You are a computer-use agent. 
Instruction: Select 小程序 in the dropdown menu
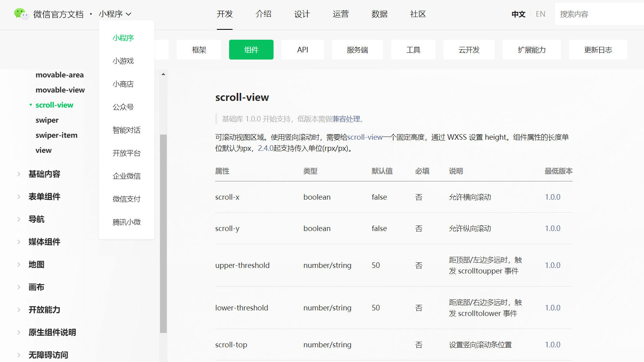point(123,38)
